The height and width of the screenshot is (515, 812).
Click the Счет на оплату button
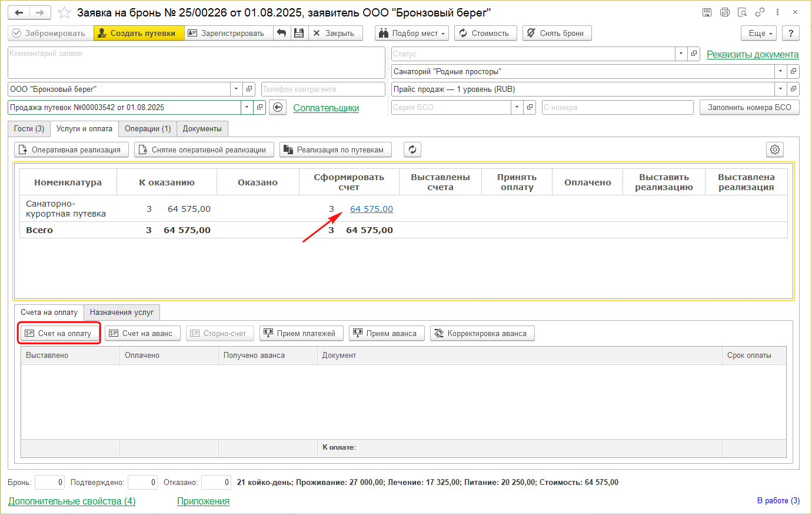pyautogui.click(x=58, y=333)
